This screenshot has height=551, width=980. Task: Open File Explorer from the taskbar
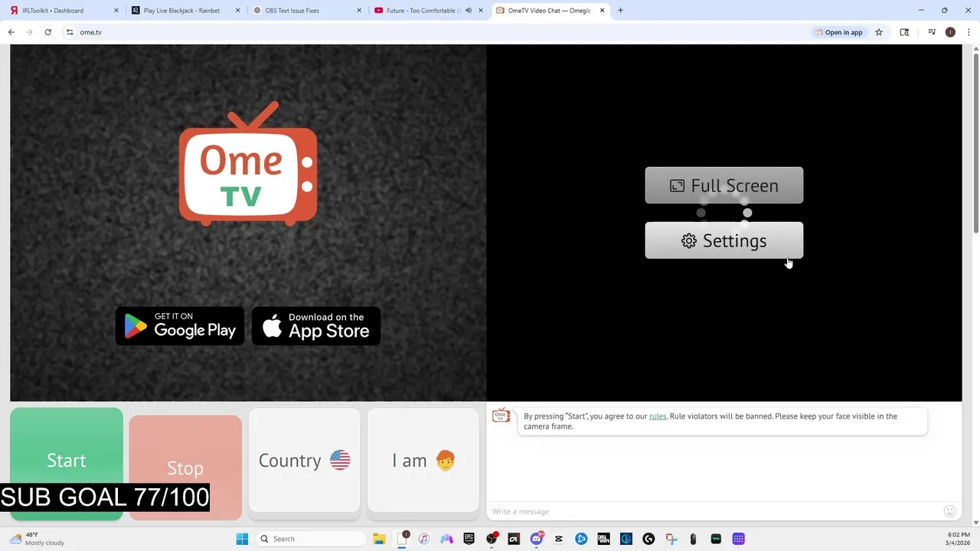(379, 539)
